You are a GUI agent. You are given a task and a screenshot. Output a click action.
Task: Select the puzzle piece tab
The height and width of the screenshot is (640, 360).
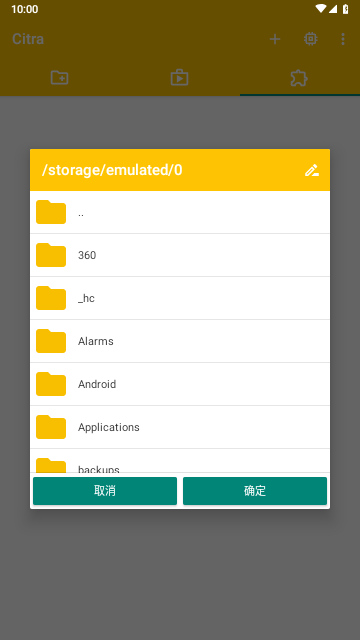[299, 78]
